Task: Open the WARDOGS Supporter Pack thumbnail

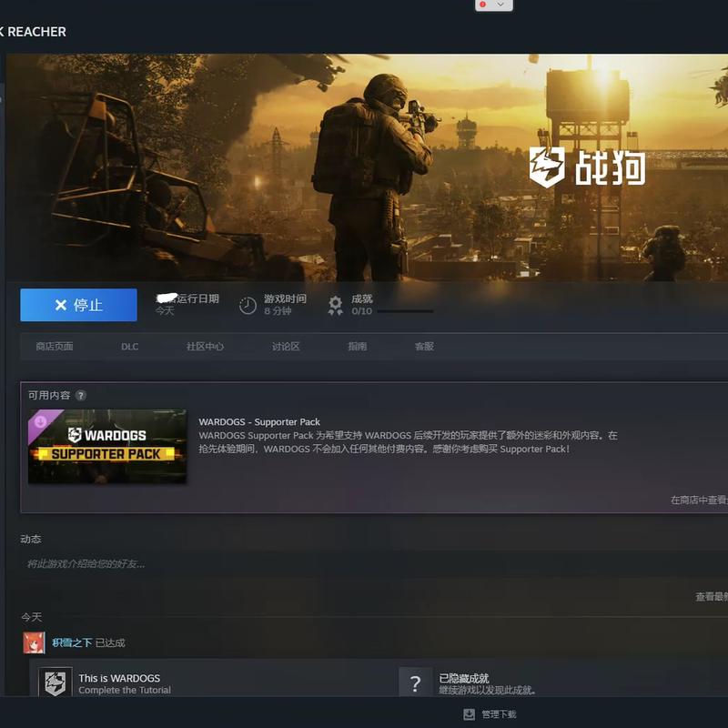Action: [107, 446]
